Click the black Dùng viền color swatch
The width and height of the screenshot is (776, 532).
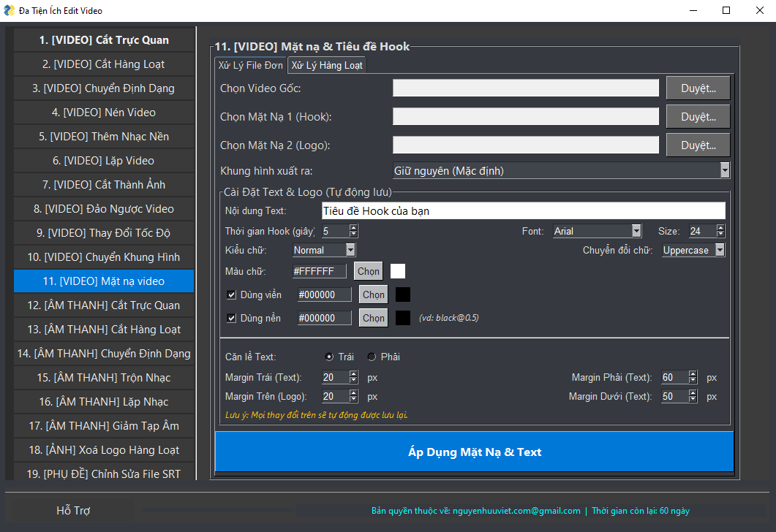tap(403, 294)
